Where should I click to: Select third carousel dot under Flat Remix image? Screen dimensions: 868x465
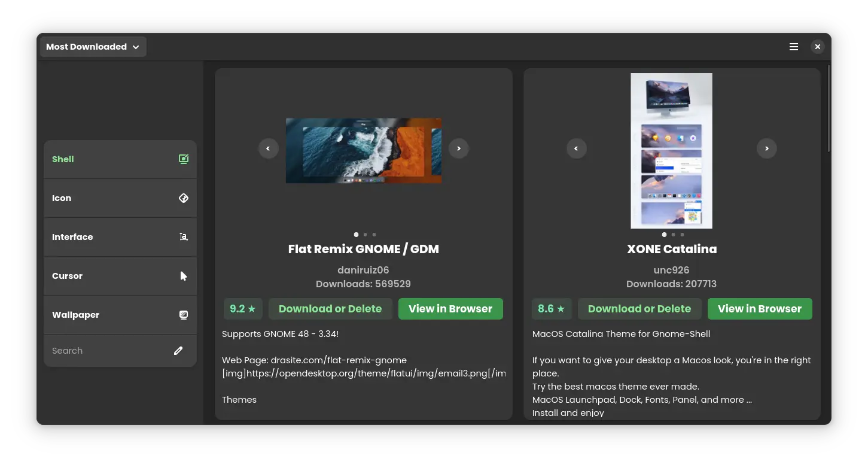point(374,235)
